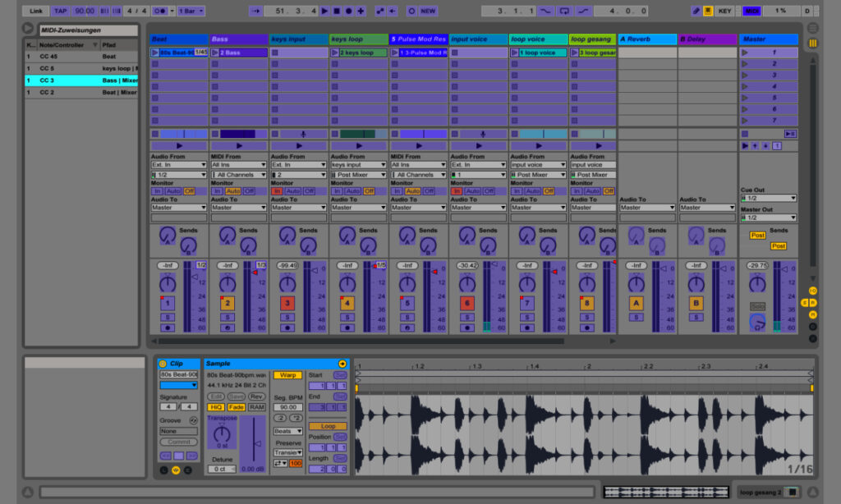The image size is (841, 504).
Task: Open the Beats warp mode dropdown
Action: pos(288,431)
